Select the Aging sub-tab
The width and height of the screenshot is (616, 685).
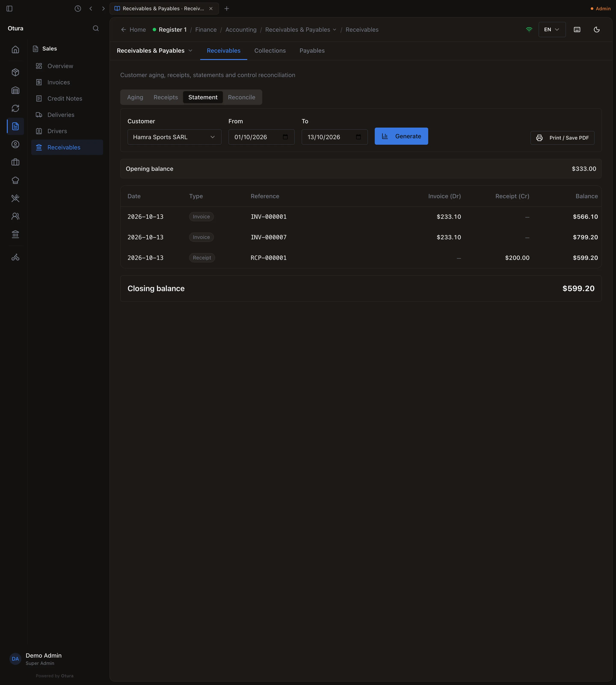click(135, 97)
